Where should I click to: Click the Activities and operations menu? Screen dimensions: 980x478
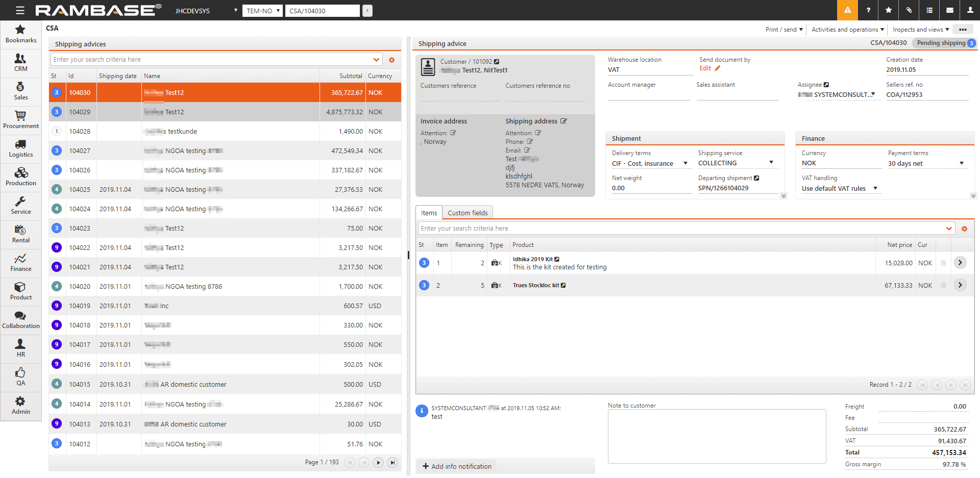[847, 30]
